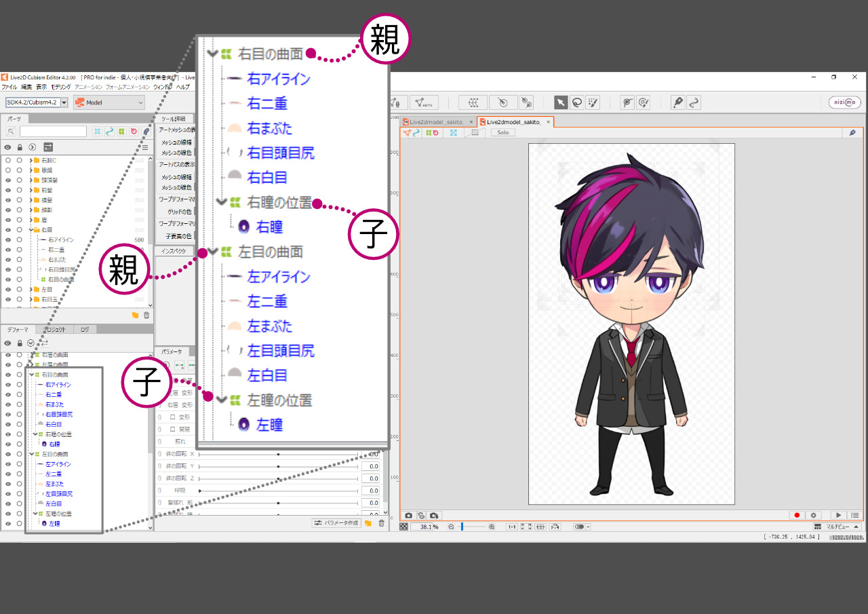Image resolution: width=868 pixels, height=614 pixels.
Task: Adjust the 体の回転 X parameter slider
Action: (278, 454)
